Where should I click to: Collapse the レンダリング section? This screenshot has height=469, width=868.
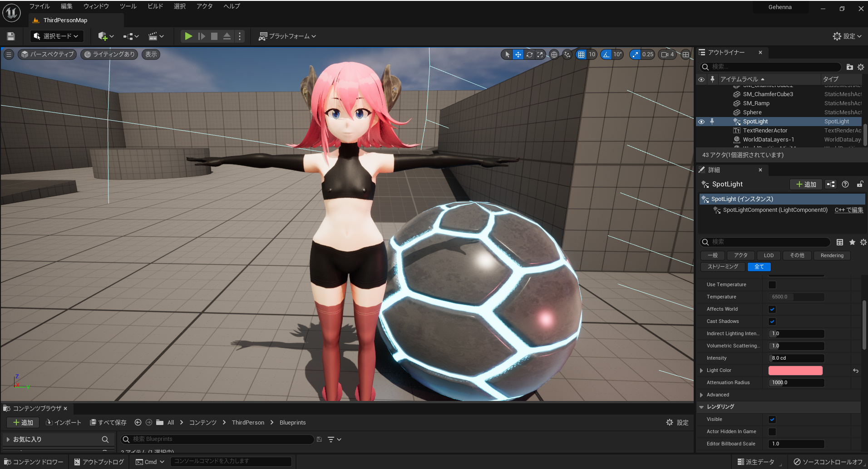point(701,407)
